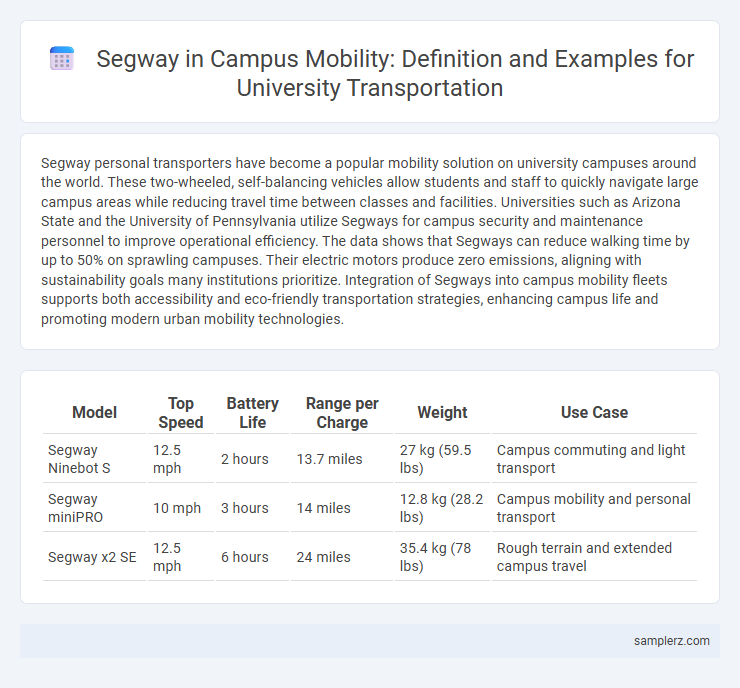Click the '12.8 kg (28.2 lbs)' weight cell
This screenshot has height=688, width=740.
click(442, 508)
